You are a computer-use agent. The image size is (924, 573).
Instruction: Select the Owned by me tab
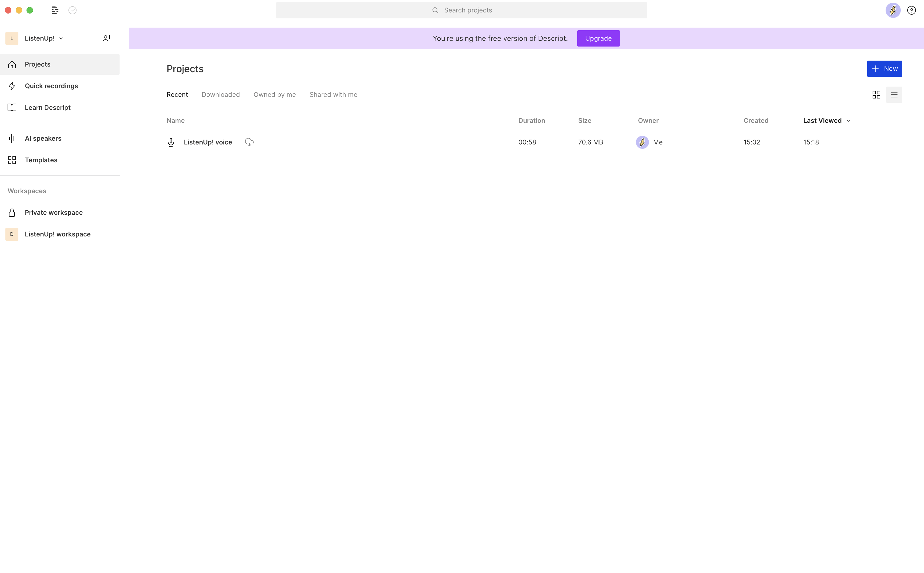tap(275, 95)
